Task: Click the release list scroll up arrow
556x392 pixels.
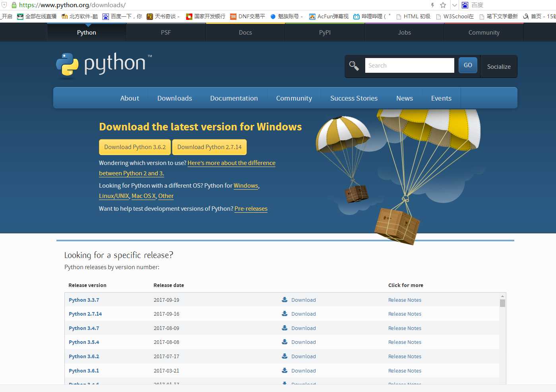Action: point(502,296)
